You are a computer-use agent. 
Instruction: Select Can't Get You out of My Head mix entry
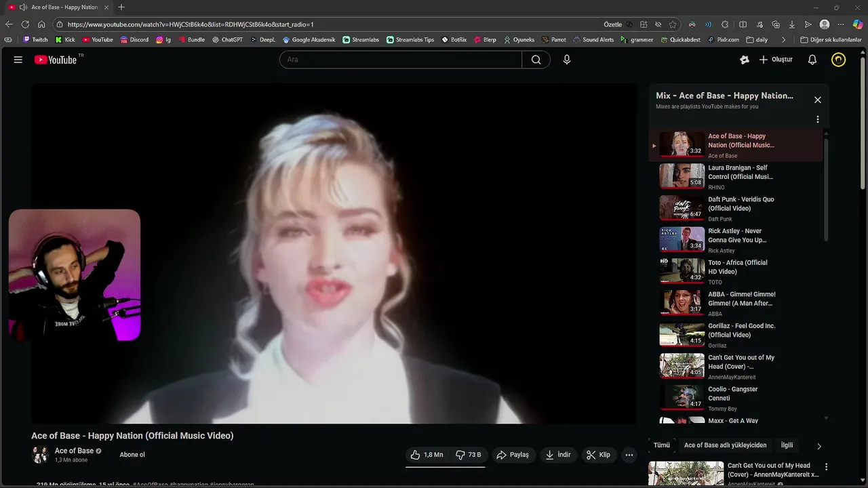tap(736, 367)
